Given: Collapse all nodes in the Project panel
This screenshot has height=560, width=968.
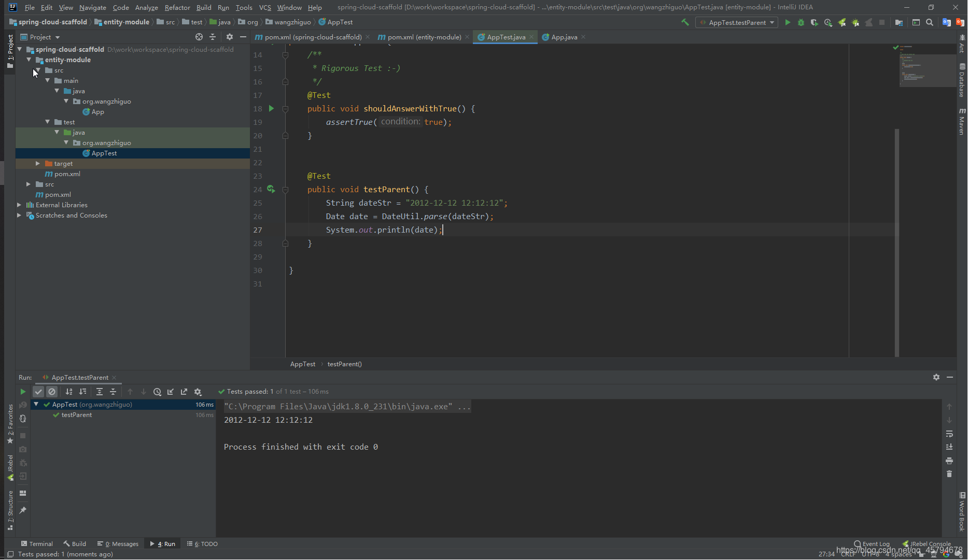Looking at the screenshot, I should 213,37.
